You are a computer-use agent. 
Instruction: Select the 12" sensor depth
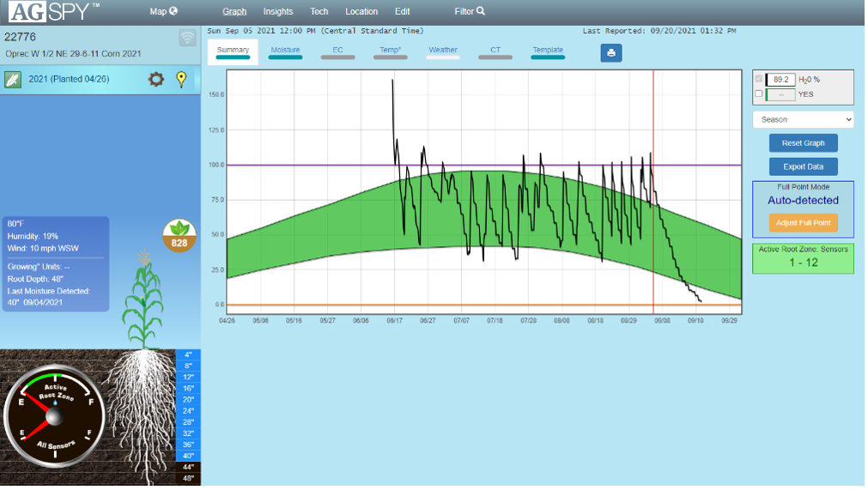(x=189, y=378)
